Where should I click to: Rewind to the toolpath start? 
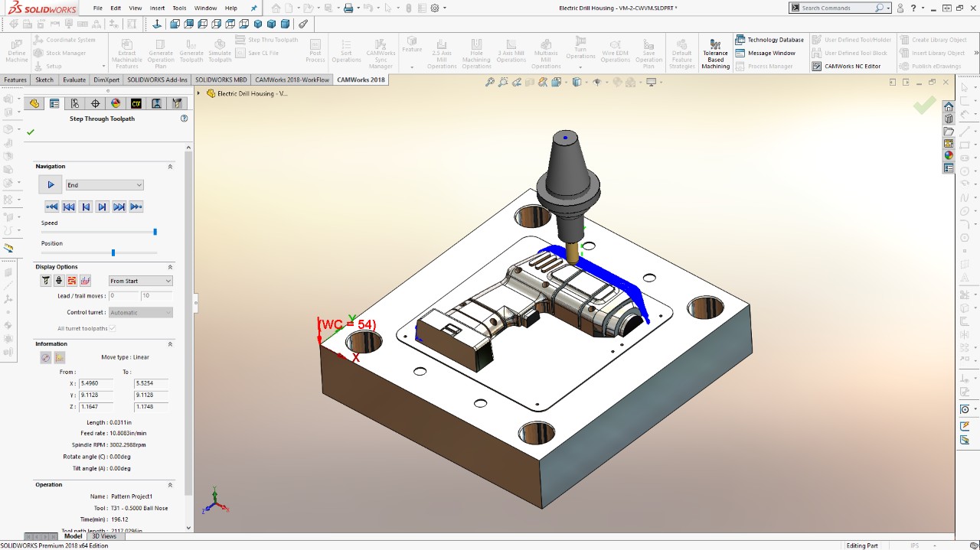click(52, 207)
